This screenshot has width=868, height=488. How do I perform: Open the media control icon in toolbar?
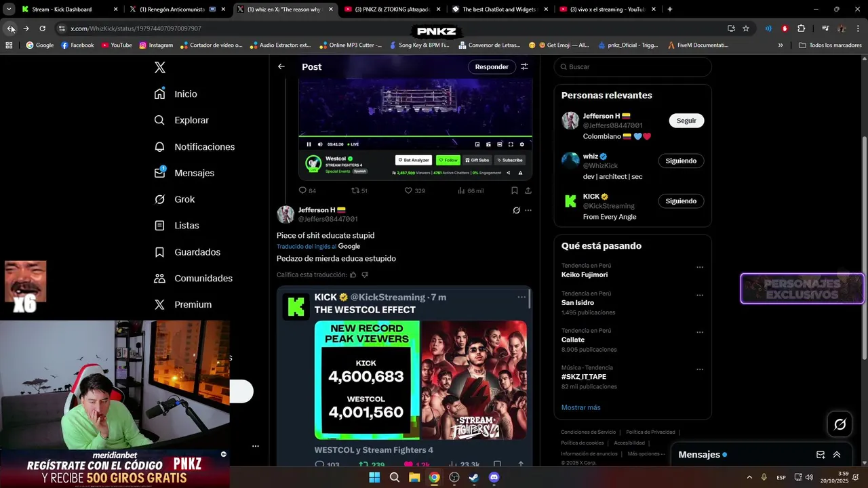click(825, 28)
